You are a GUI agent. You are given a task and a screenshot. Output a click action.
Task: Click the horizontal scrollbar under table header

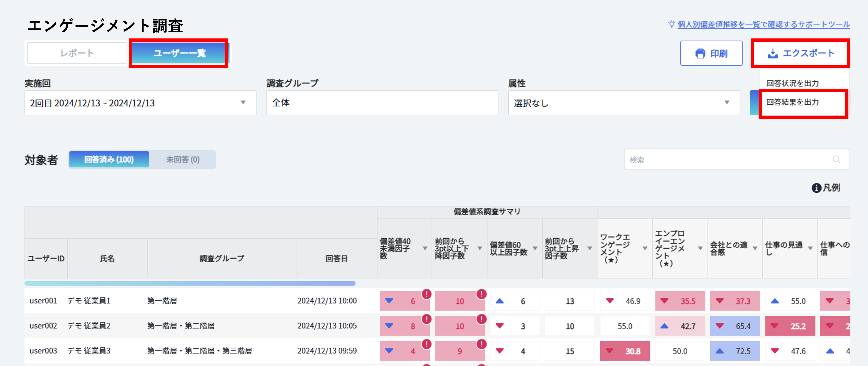pos(190,283)
